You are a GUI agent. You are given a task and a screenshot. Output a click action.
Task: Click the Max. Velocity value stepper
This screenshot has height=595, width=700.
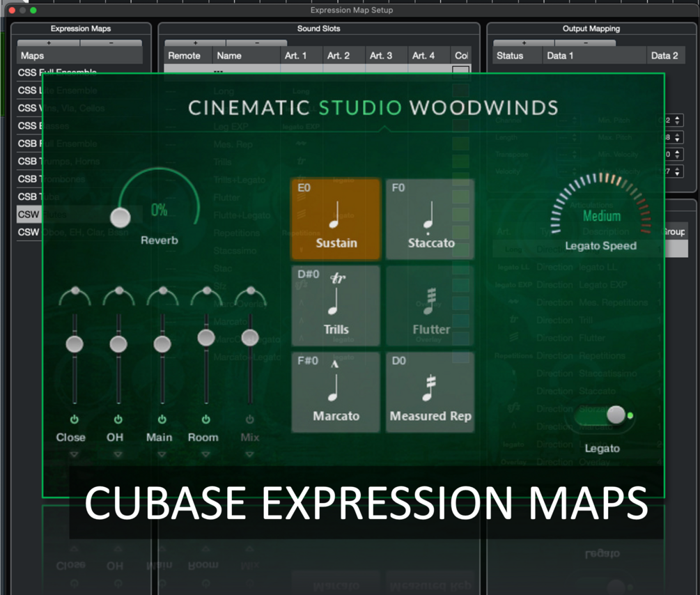point(677,171)
